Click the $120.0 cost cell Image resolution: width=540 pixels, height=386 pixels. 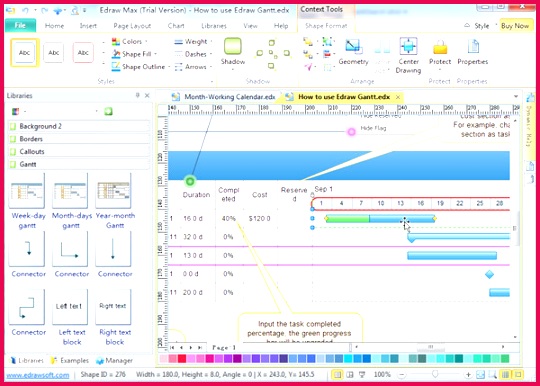[x=259, y=219]
